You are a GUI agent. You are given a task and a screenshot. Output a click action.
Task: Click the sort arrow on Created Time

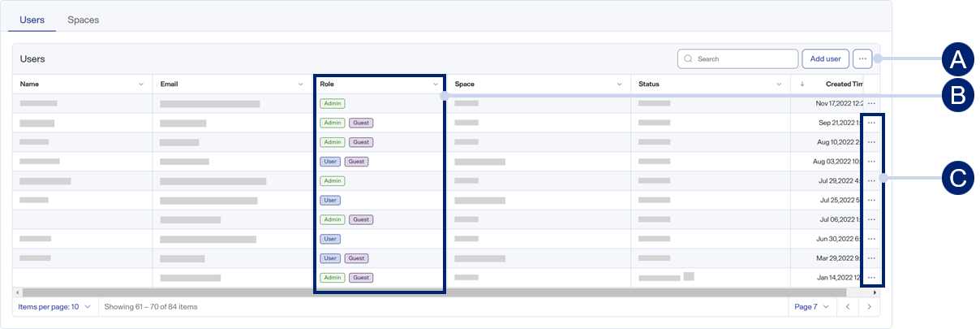coord(802,84)
